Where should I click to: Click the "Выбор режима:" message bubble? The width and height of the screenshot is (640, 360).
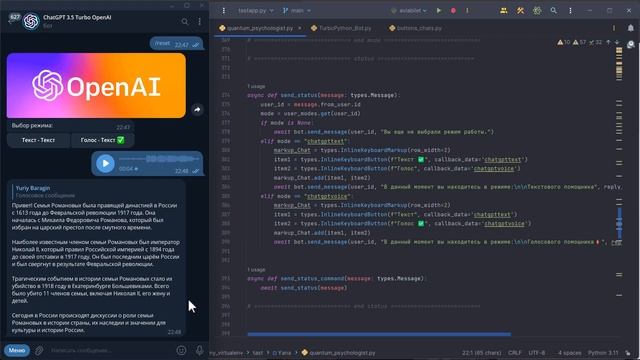pos(71,127)
